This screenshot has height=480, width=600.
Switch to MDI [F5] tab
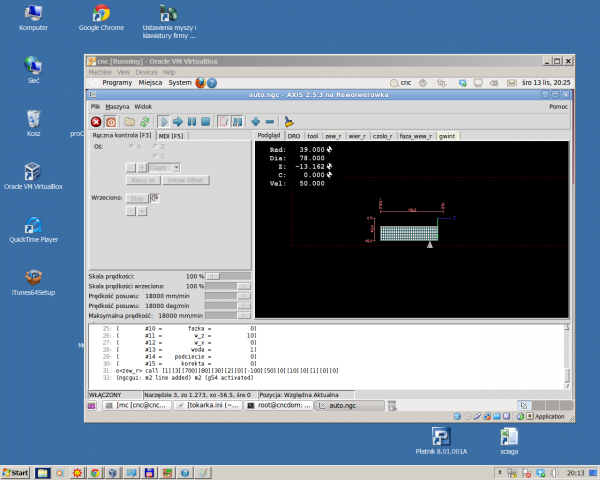click(171, 136)
